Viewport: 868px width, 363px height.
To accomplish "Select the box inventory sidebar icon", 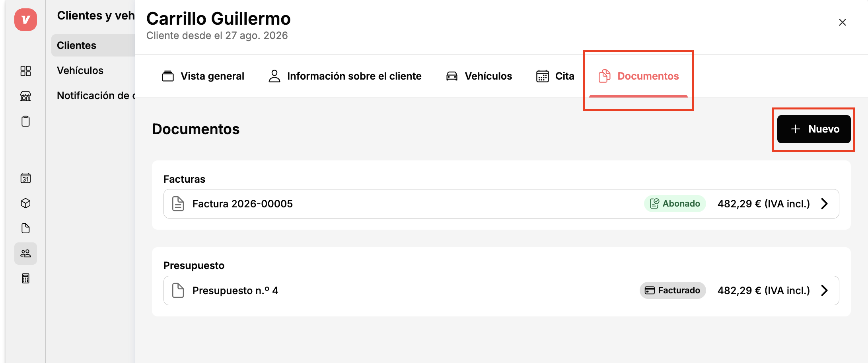I will [x=25, y=203].
